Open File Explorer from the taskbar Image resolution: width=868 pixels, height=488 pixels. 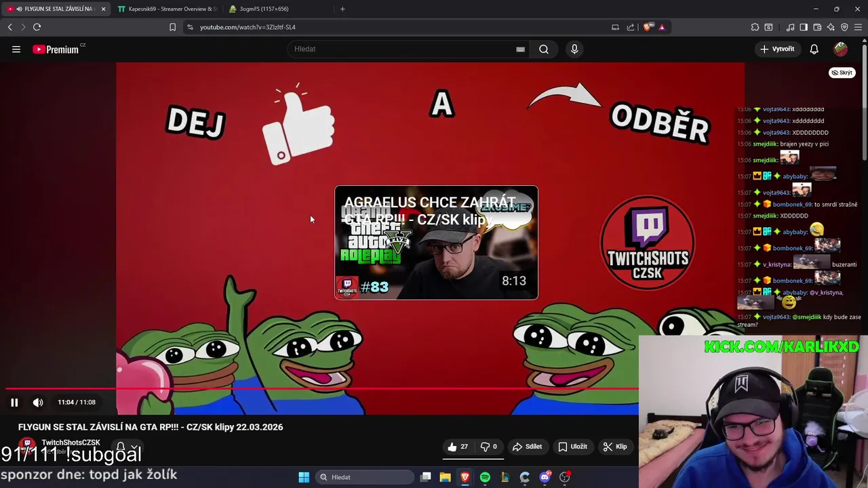[445, 477]
